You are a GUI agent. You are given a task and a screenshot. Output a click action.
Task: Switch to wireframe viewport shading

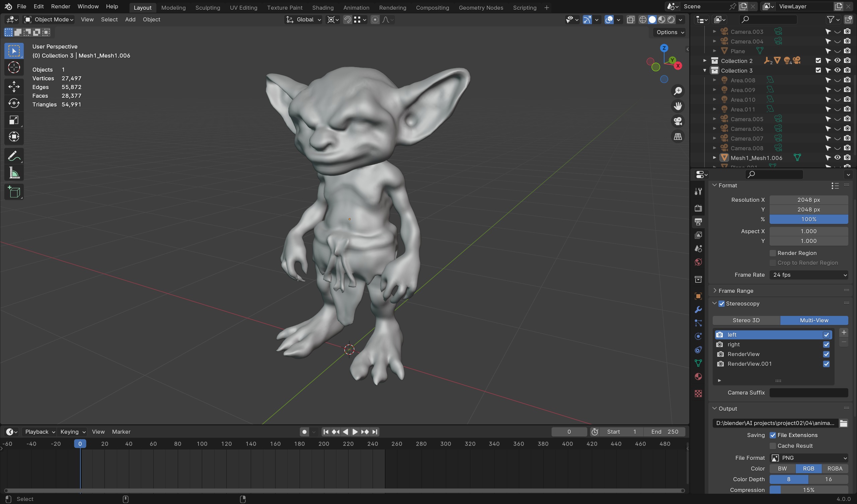pyautogui.click(x=643, y=20)
